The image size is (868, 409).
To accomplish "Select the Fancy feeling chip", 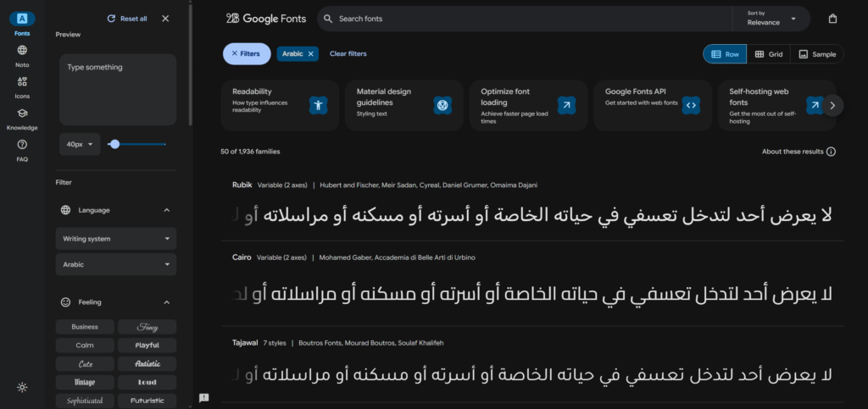I will coord(147,327).
